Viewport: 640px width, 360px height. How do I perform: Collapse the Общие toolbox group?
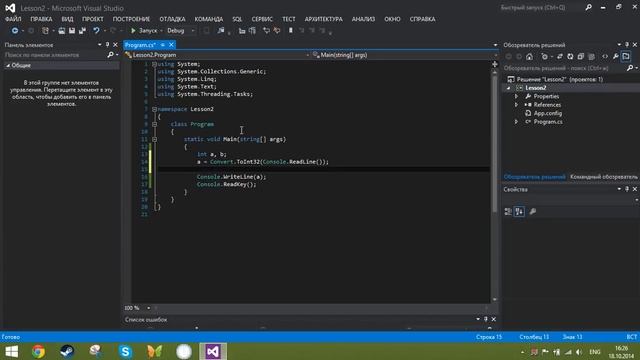(8, 65)
